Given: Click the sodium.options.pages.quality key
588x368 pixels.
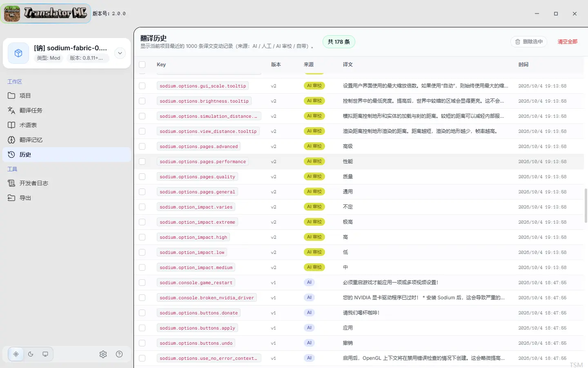Looking at the screenshot, I should 197,177.
